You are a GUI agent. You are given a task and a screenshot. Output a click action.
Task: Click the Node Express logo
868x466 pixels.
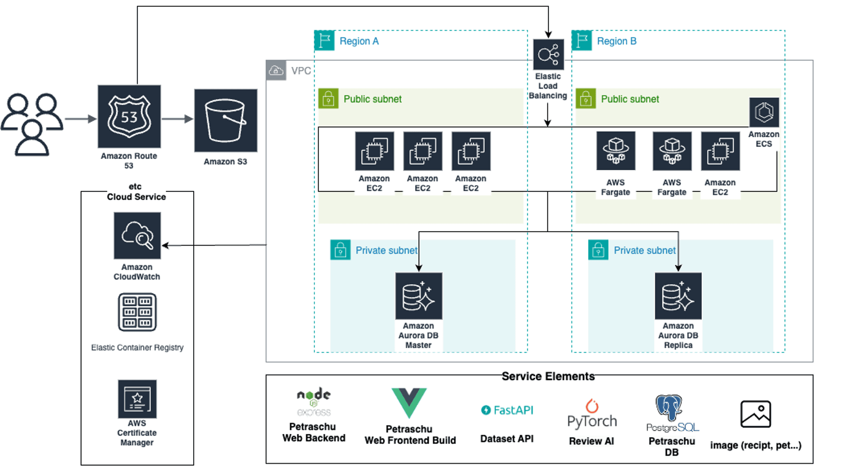[x=314, y=402]
